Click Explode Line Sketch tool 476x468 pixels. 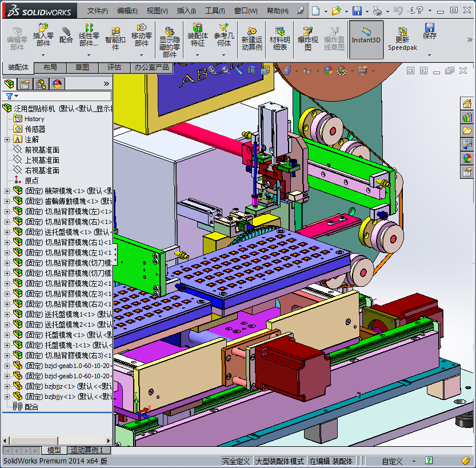pos(334,38)
